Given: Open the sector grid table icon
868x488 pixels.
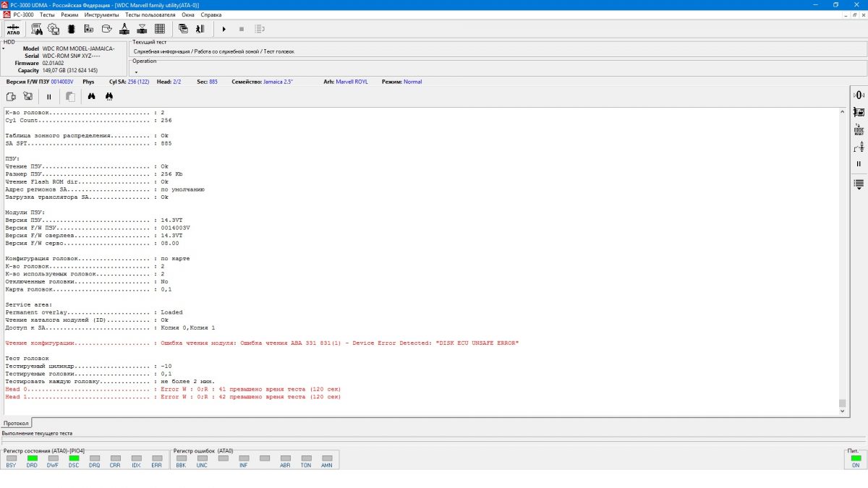Looking at the screenshot, I should pyautogui.click(x=160, y=29).
